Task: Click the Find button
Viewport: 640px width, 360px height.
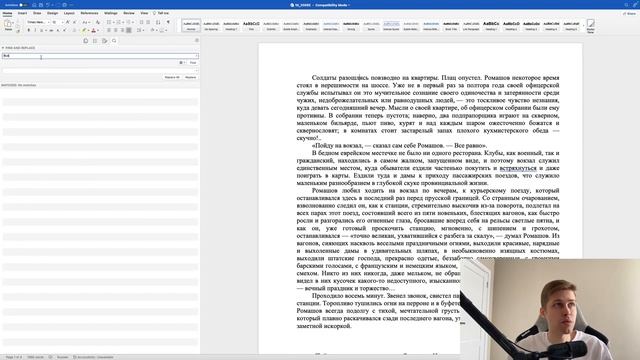Action: (x=193, y=62)
